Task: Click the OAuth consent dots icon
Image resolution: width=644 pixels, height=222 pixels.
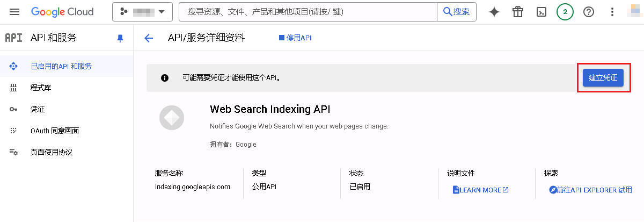Action: (14, 131)
